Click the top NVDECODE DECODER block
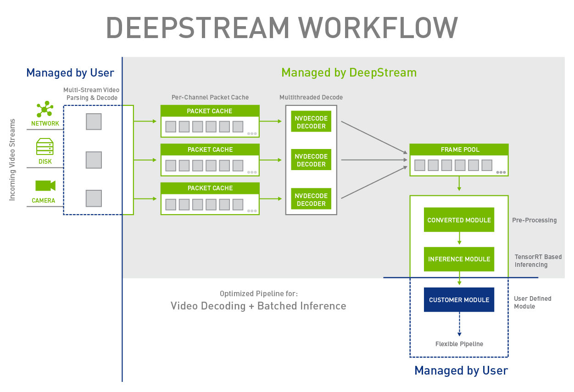 311,121
